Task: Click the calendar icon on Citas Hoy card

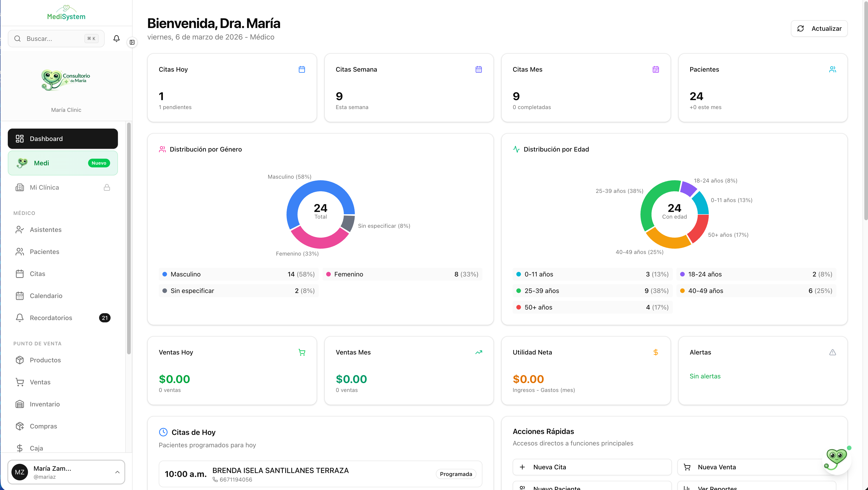Action: [302, 70]
